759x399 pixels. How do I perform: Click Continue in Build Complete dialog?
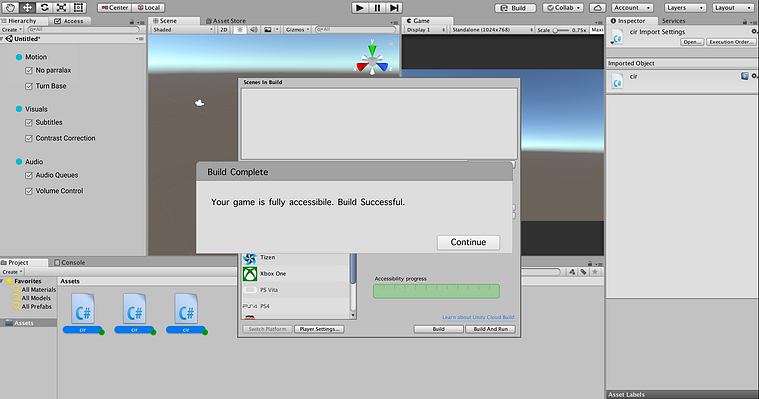click(468, 242)
